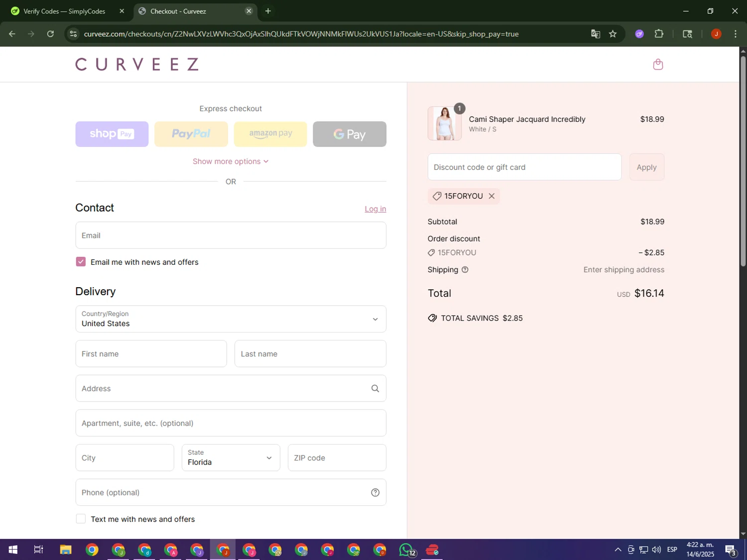
Task: Pay with Amazon Pay button
Action: pos(270,134)
